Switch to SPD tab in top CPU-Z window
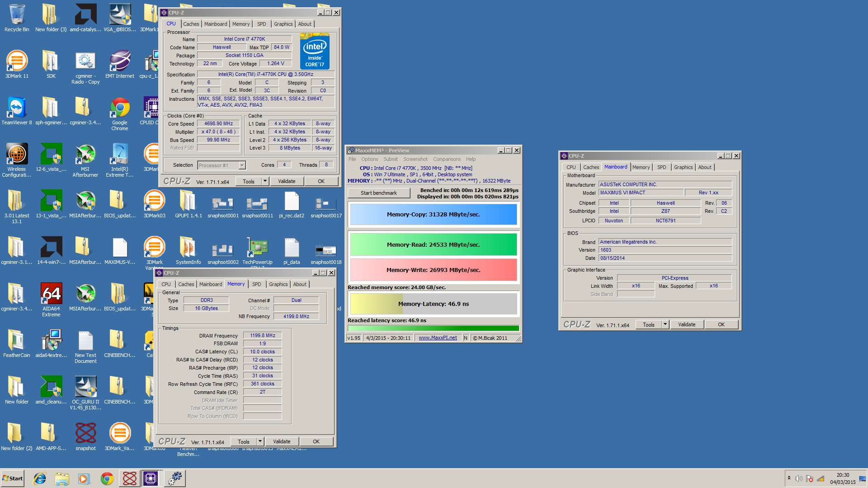The image size is (868, 488). pyautogui.click(x=261, y=24)
